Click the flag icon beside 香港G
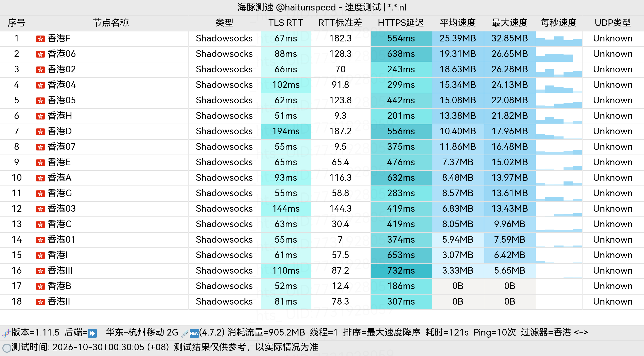Viewport: 644px width, 356px height. point(40,194)
